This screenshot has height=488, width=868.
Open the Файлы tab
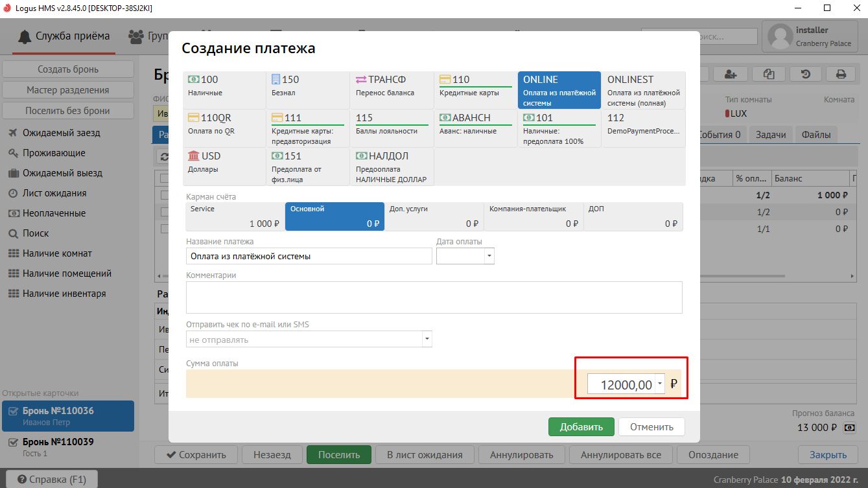[815, 134]
